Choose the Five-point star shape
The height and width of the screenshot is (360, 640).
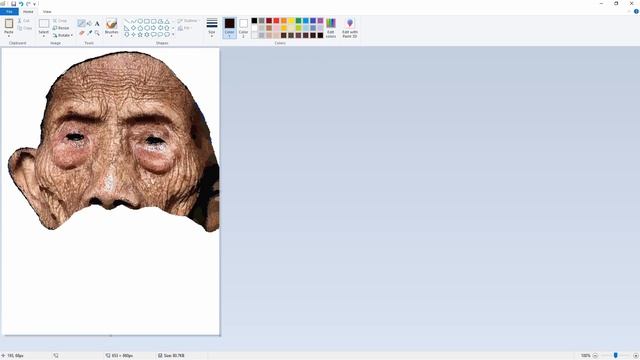click(x=140, y=35)
